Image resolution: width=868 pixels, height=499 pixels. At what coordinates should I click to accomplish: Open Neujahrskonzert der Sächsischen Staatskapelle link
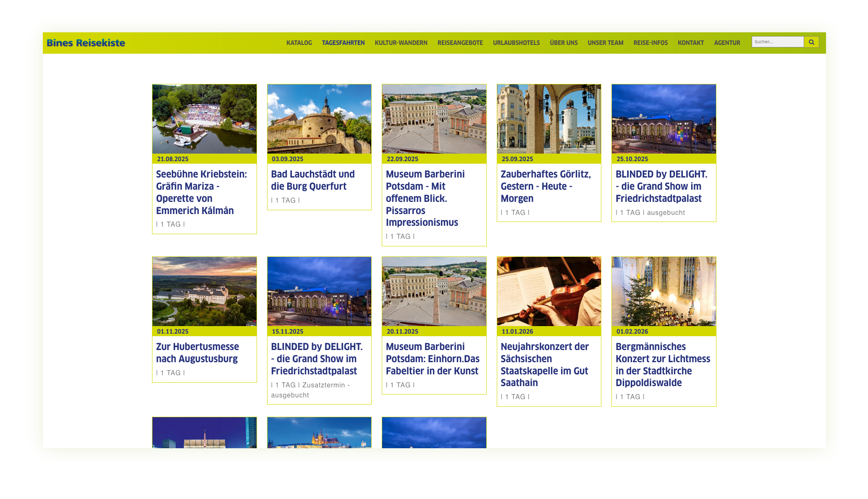pyautogui.click(x=544, y=364)
